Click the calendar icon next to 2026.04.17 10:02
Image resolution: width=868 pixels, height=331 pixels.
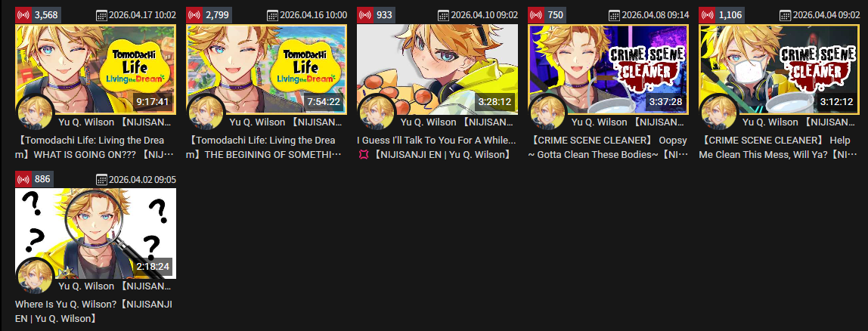[x=101, y=16]
